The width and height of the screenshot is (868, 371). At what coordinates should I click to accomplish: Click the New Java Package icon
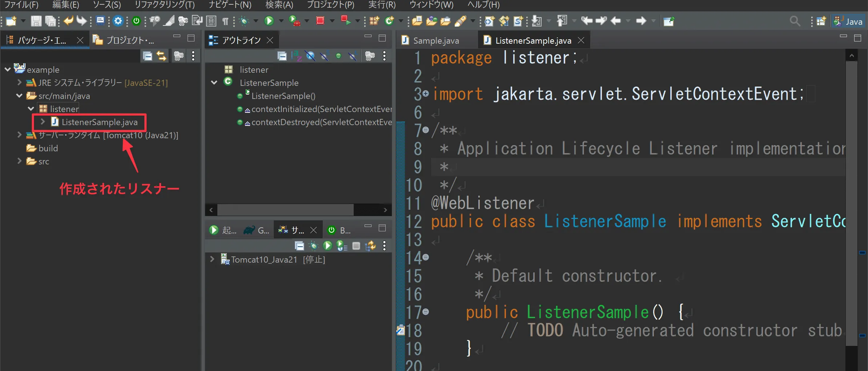[374, 21]
